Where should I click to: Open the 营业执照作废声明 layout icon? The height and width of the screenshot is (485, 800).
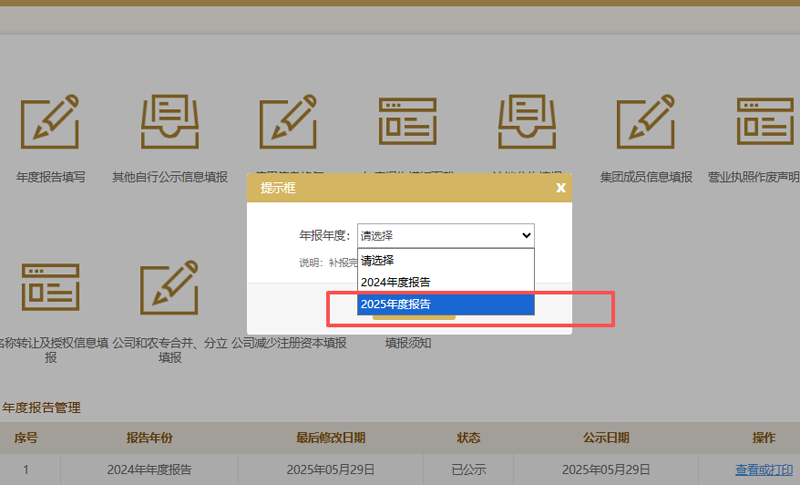click(x=765, y=122)
